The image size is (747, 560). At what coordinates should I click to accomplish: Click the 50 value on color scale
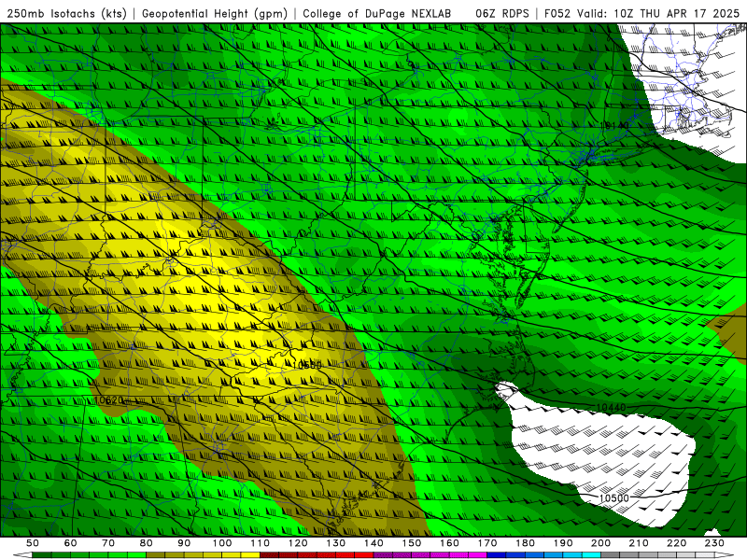(x=33, y=543)
